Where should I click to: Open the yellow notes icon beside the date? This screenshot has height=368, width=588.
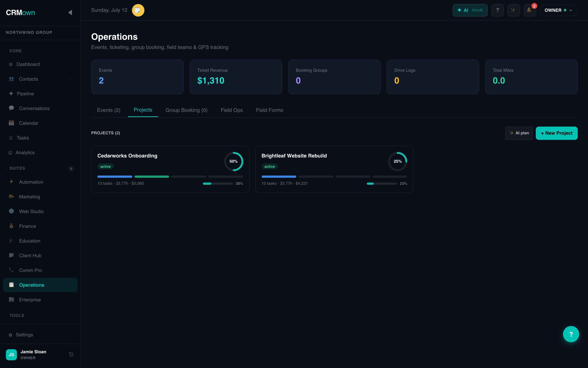pyautogui.click(x=138, y=10)
